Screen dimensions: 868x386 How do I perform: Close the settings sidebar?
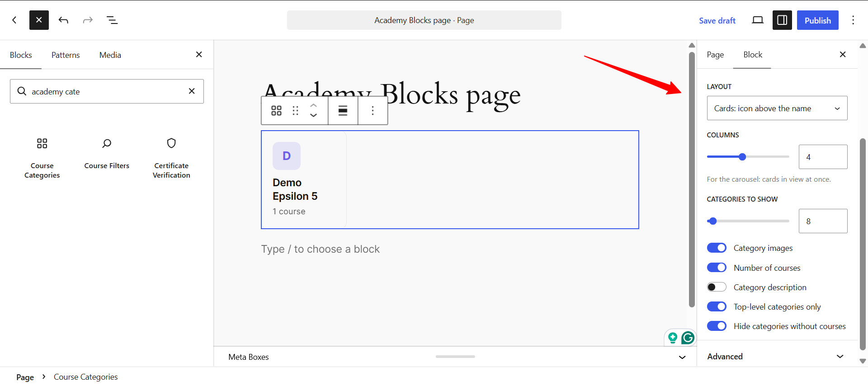pos(843,54)
